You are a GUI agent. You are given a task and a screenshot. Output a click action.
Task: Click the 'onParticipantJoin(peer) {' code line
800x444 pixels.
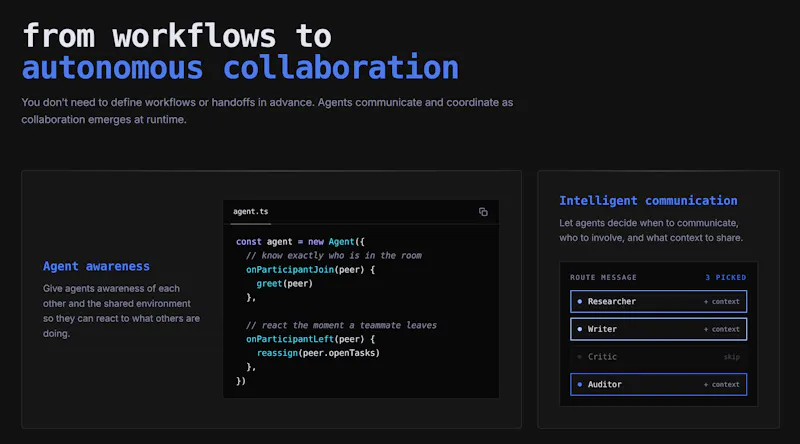(310, 269)
